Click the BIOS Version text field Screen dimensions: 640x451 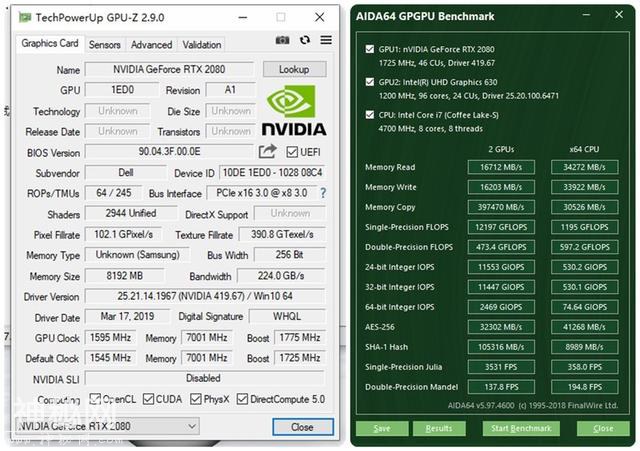[x=169, y=152]
